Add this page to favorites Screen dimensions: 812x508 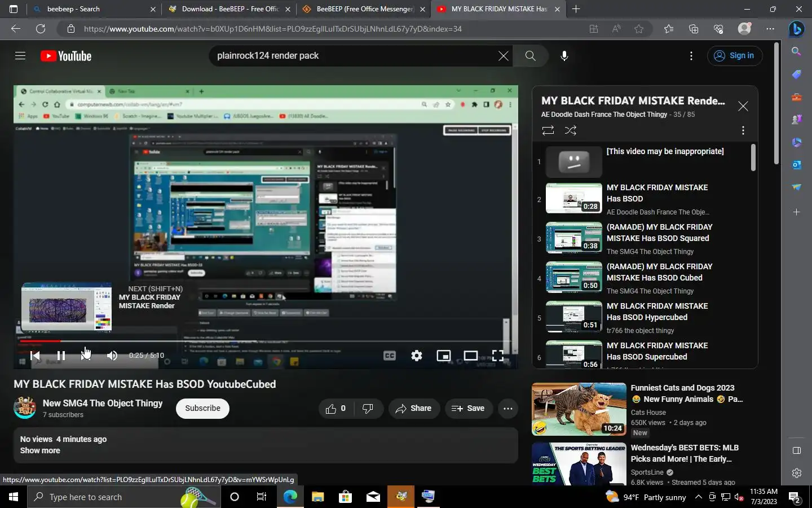(x=639, y=29)
